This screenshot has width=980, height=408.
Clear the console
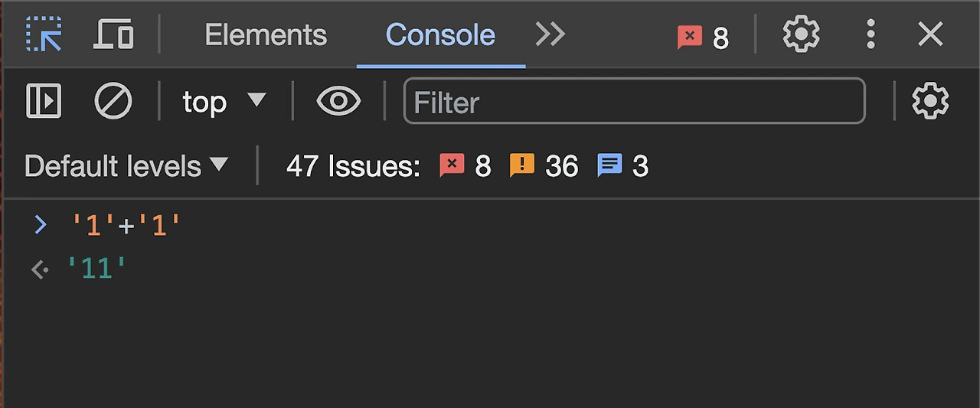pyautogui.click(x=113, y=101)
